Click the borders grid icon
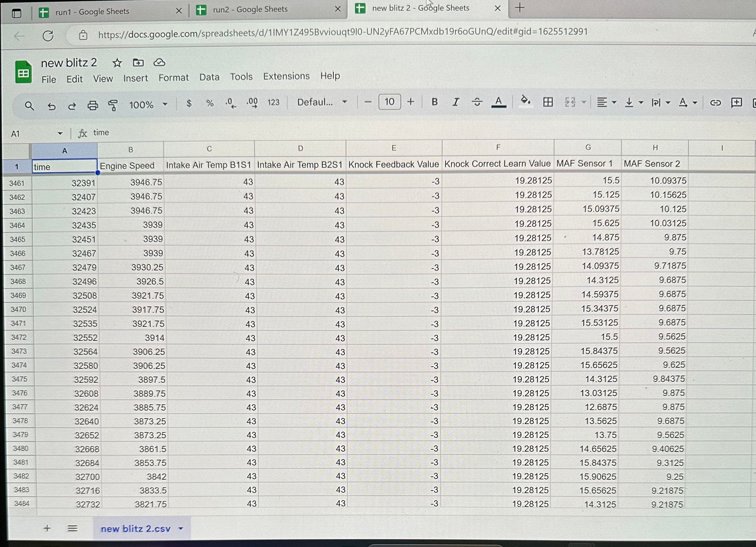The width and height of the screenshot is (756, 547). pyautogui.click(x=548, y=102)
